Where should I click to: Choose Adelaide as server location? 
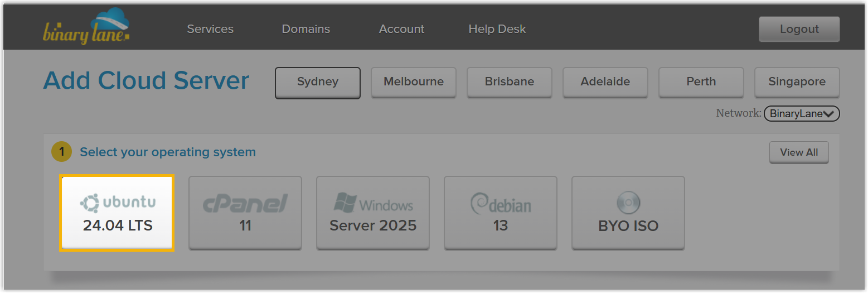605,82
